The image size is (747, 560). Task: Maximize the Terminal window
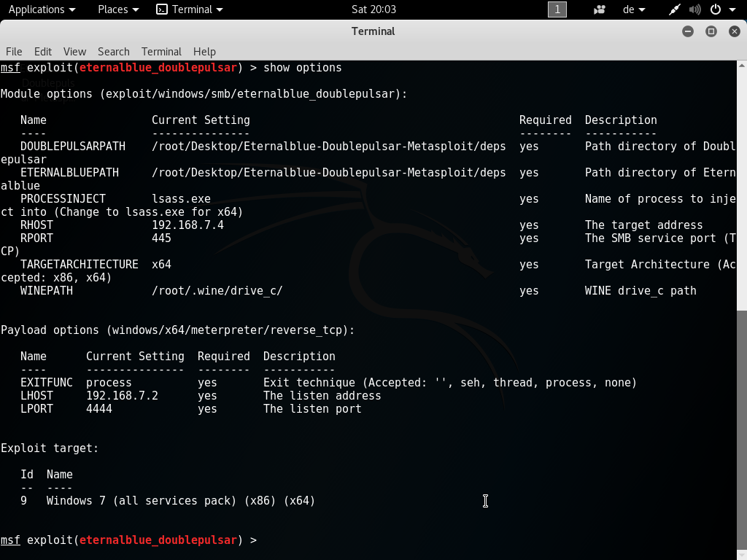coord(711,31)
